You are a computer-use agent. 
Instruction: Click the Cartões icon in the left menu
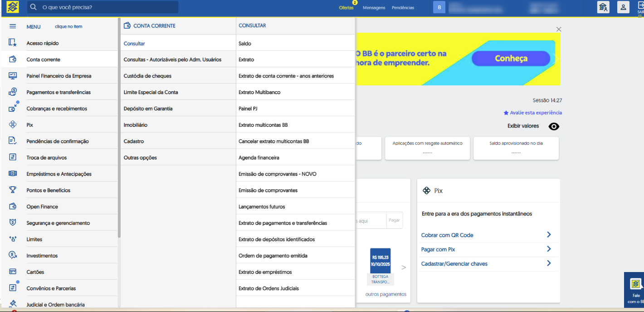[12, 271]
